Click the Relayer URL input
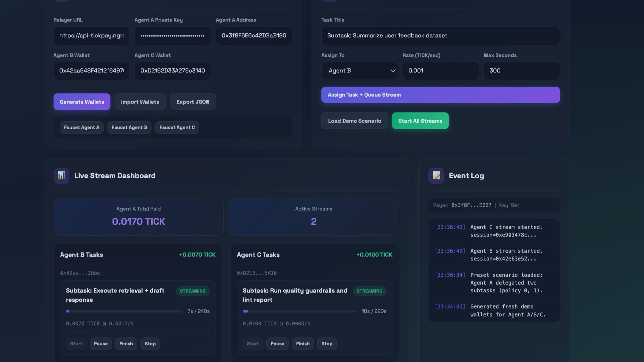This screenshot has width=644, height=362. pyautogui.click(x=91, y=36)
